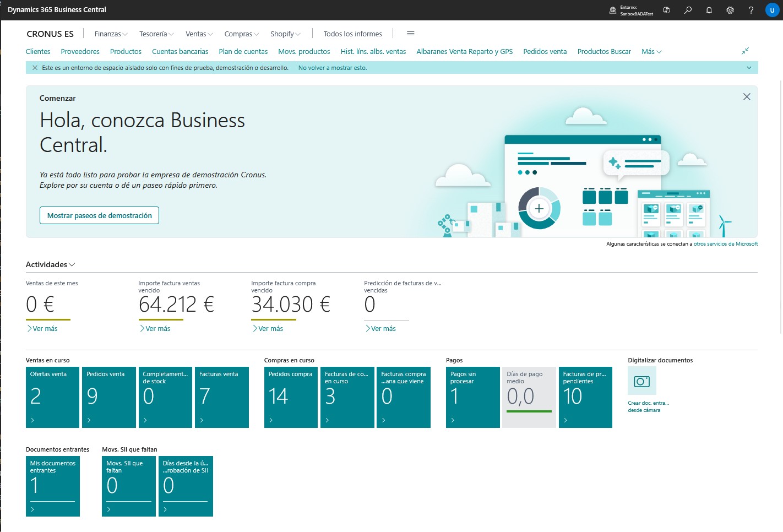Expand the Más dropdown in navigation
Viewport: 783px width, 532px height.
point(651,52)
